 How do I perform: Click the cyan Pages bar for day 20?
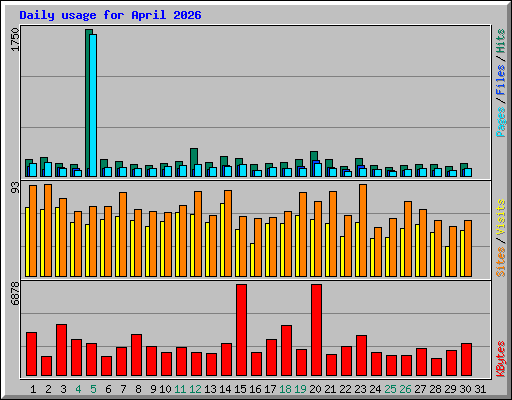pos(318,170)
